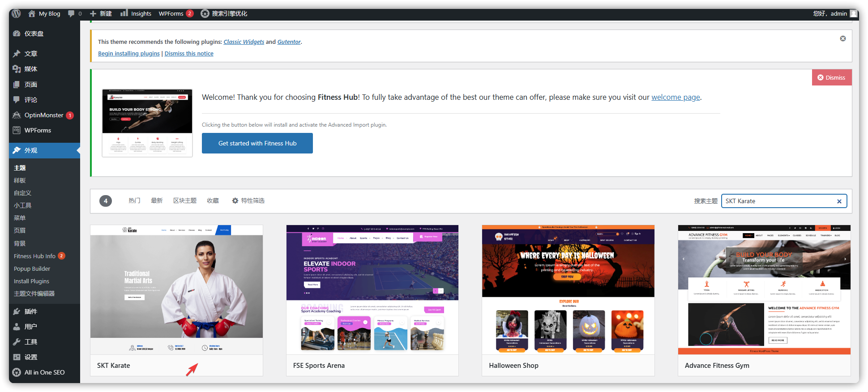
Task: Switch to the 热门 themes tab
Action: [134, 201]
